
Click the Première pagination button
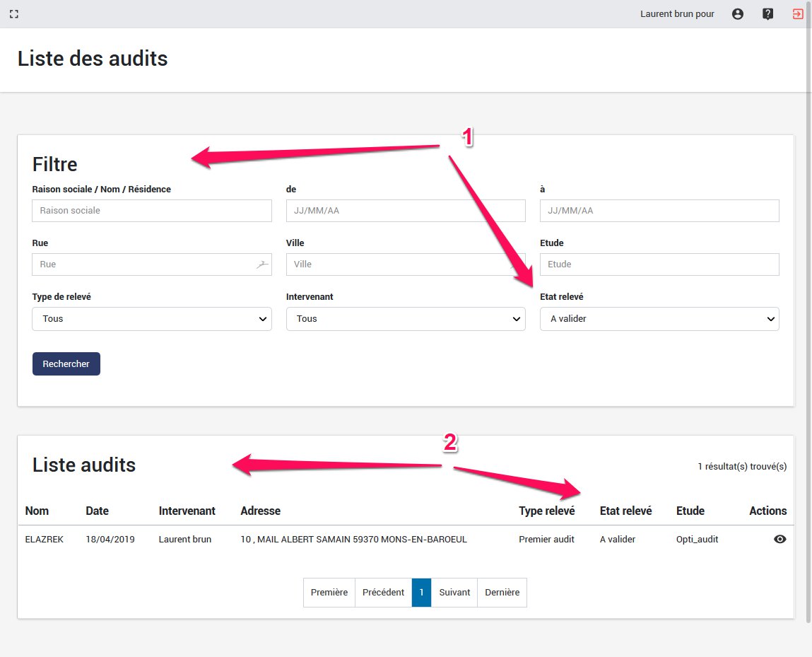pyautogui.click(x=329, y=593)
